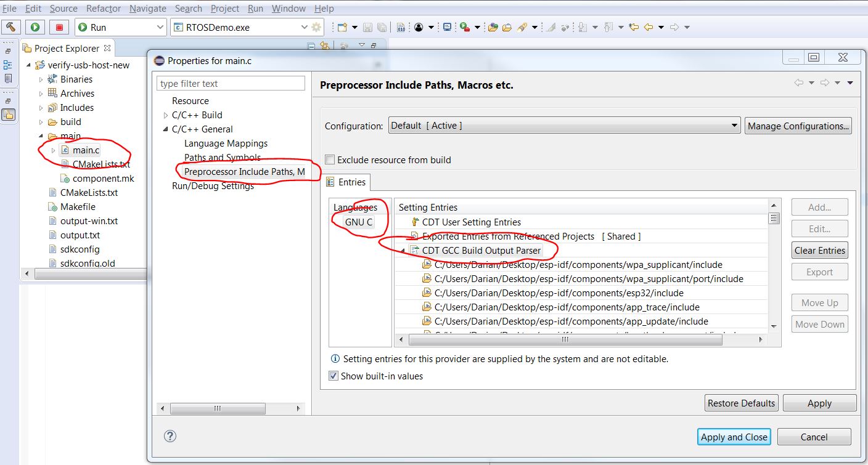Select Language Mappings page
Image resolution: width=868 pixels, height=465 pixels.
[x=226, y=144]
